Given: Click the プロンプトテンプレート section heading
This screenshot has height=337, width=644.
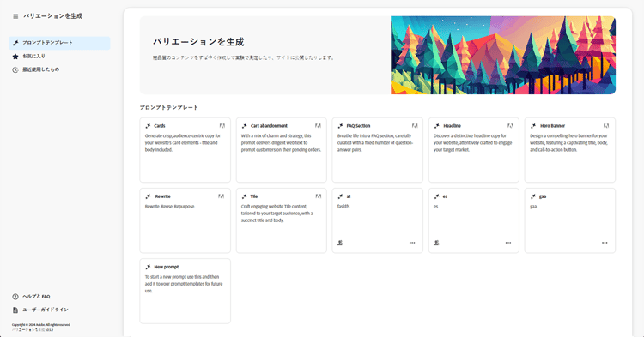Looking at the screenshot, I should [169, 107].
